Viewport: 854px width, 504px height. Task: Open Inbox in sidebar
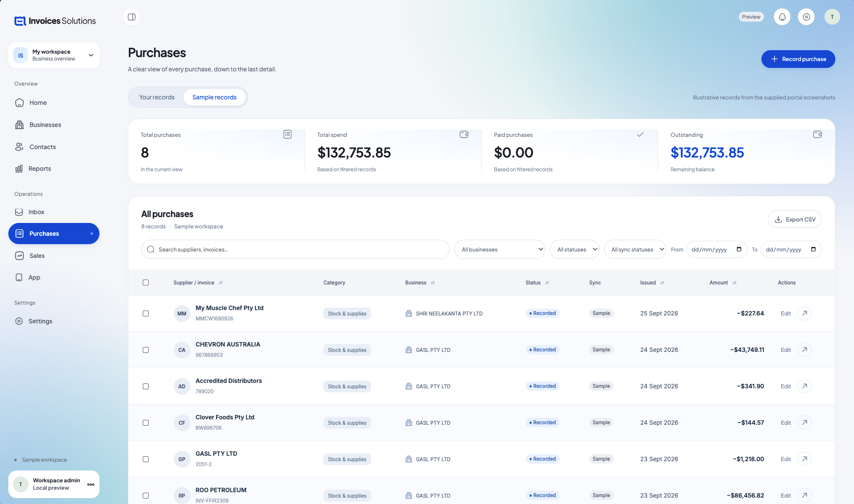pos(54,212)
